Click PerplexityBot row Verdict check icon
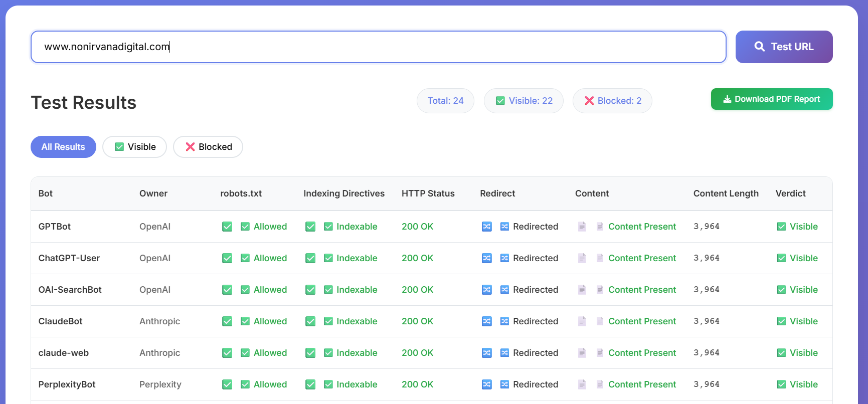The image size is (868, 404). (781, 384)
